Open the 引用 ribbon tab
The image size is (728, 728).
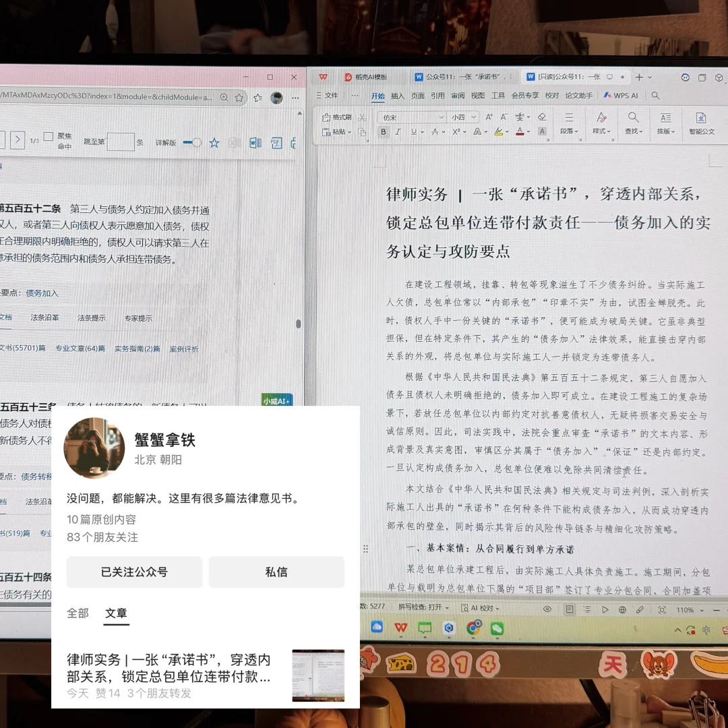click(x=437, y=96)
